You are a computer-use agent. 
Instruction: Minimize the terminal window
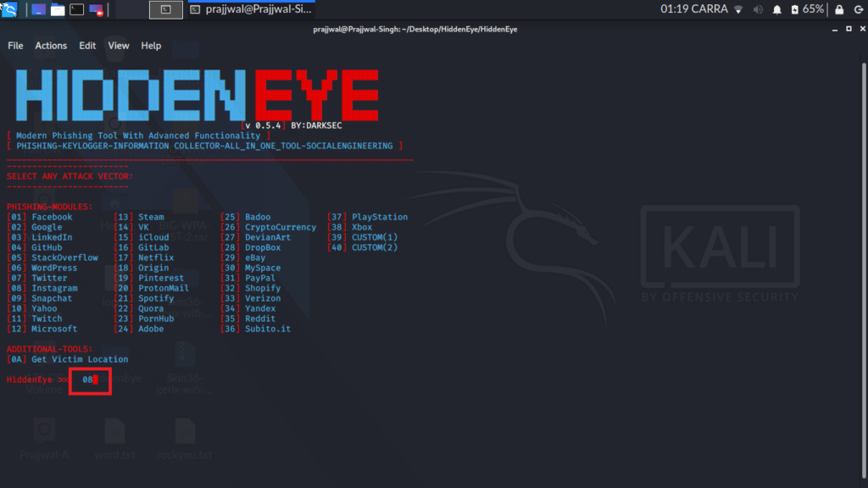[835, 30]
